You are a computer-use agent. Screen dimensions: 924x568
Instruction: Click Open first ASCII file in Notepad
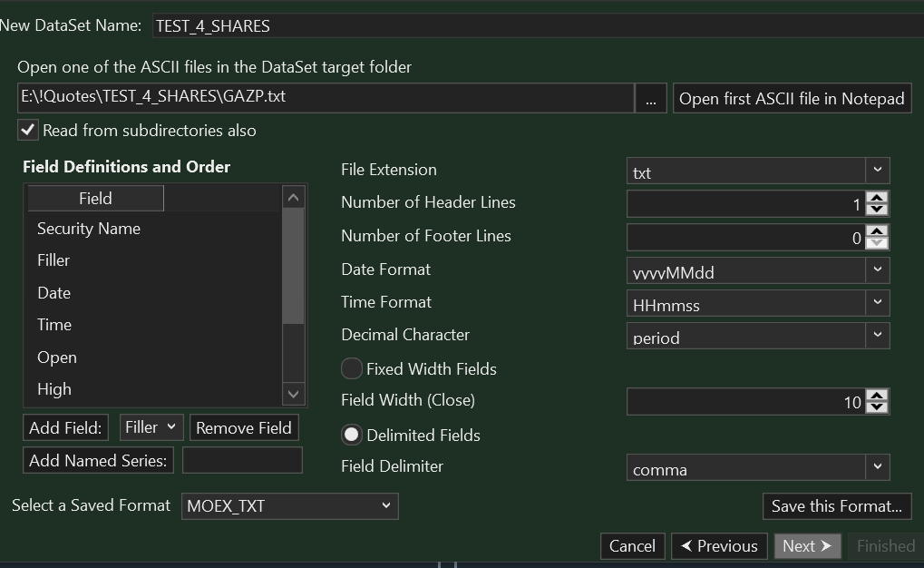click(792, 99)
